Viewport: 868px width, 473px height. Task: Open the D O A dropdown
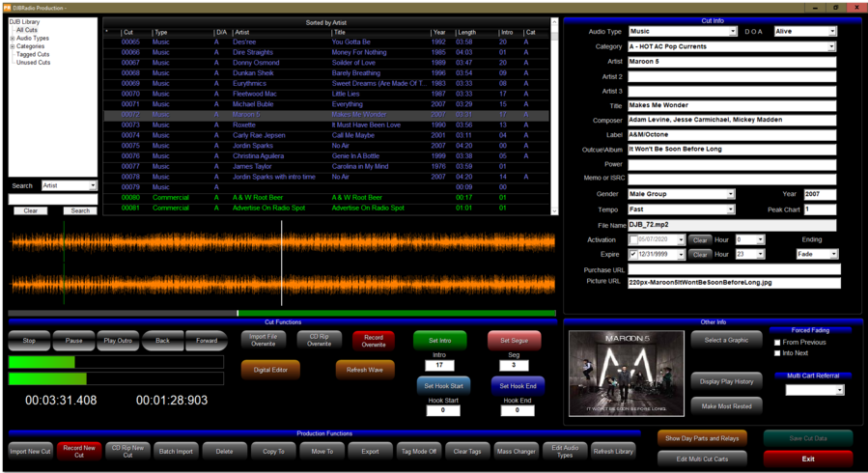(832, 32)
